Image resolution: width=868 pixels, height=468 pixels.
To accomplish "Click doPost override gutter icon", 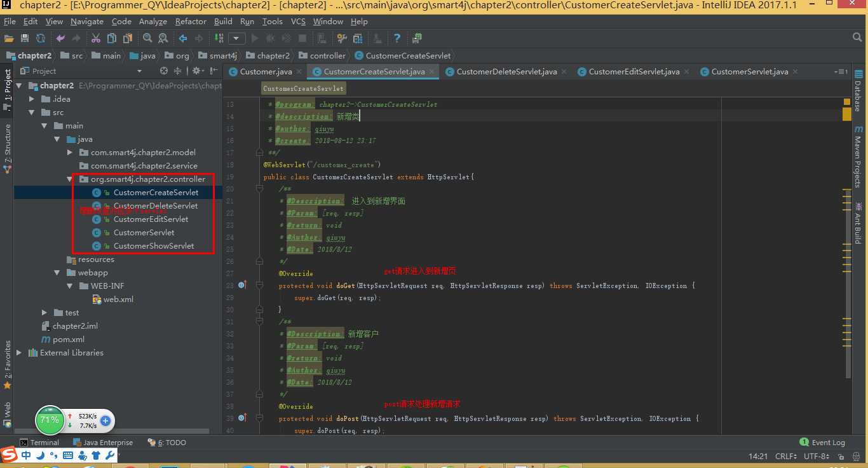I will [x=241, y=418].
